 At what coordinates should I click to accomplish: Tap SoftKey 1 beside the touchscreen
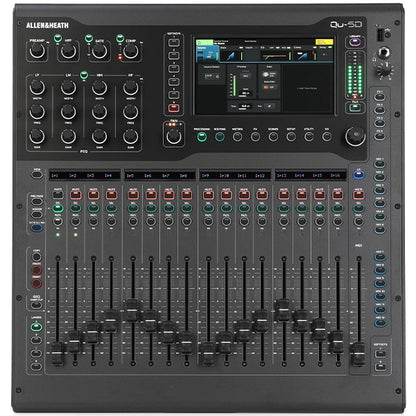point(174,43)
